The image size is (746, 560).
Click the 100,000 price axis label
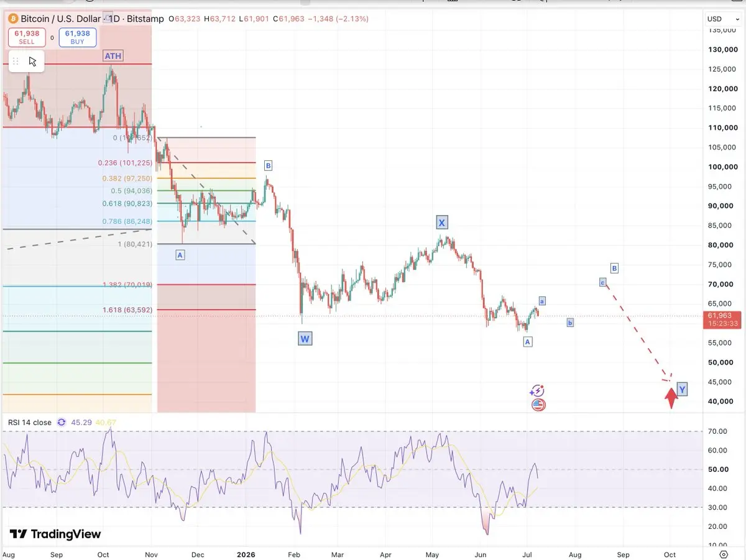[722, 167]
